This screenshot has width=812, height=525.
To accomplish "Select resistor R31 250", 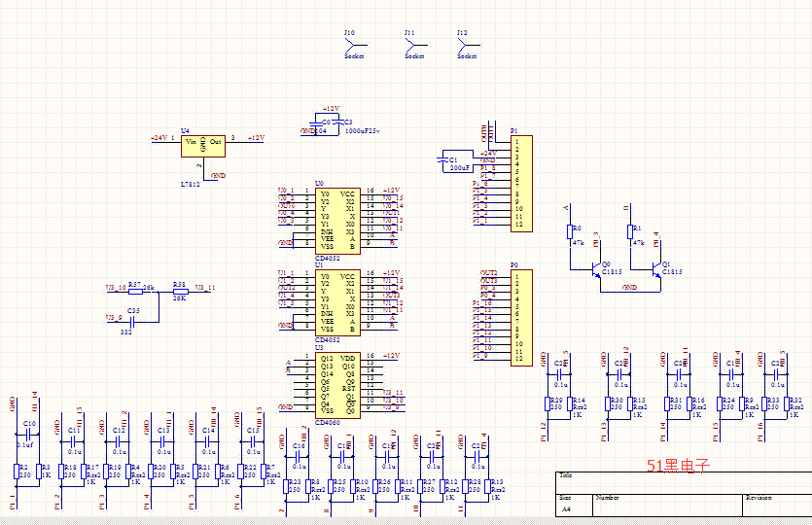I will 667,403.
